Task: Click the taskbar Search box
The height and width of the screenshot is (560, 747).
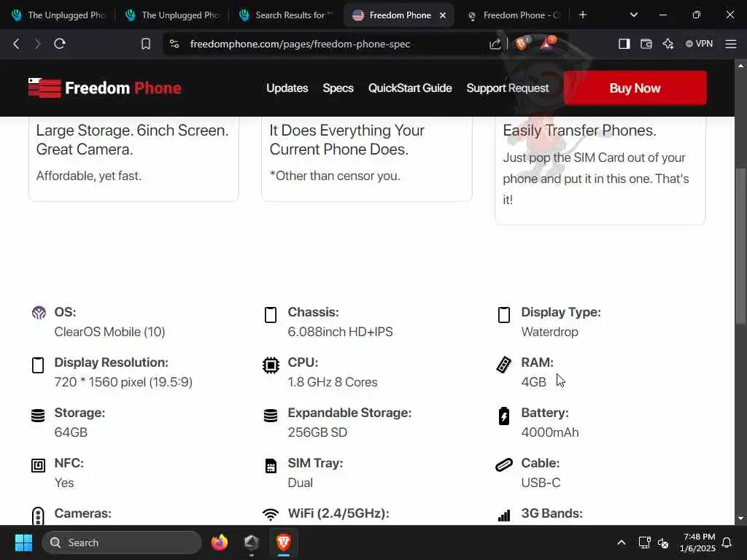Action: click(x=122, y=542)
